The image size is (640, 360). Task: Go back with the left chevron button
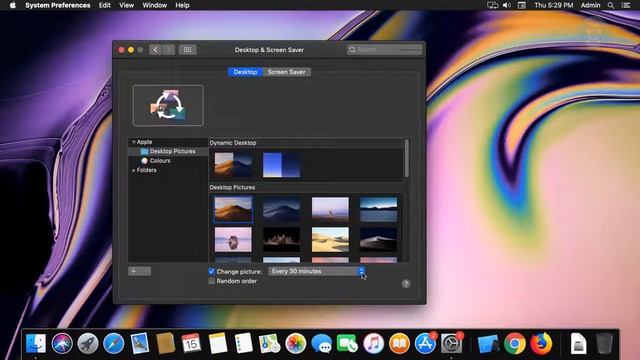(x=156, y=50)
